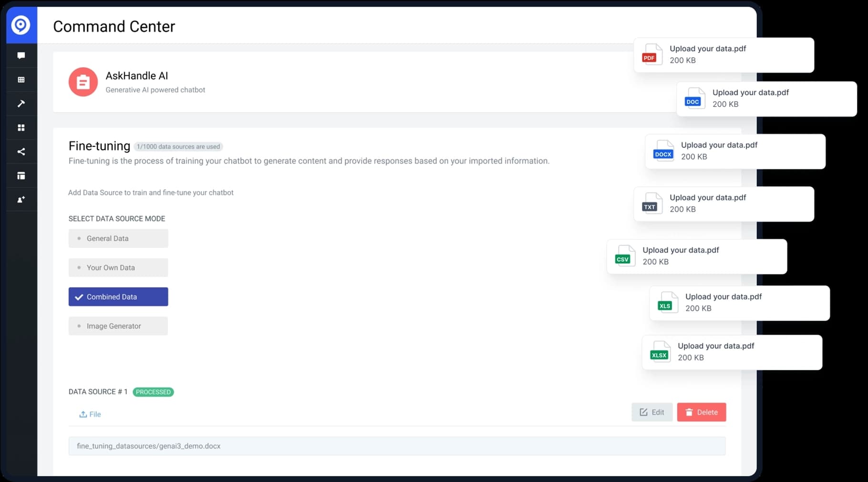
Task: Click the XLSX file upload card
Action: 732,352
